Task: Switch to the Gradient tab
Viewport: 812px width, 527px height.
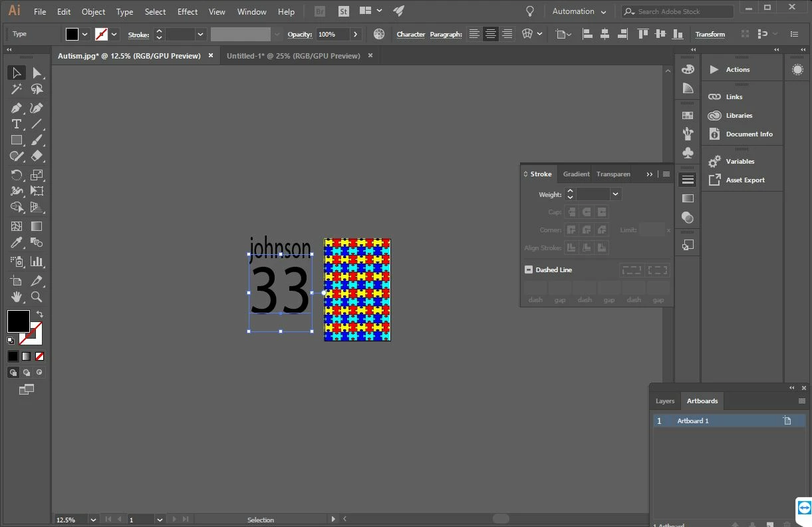Action: pos(576,174)
